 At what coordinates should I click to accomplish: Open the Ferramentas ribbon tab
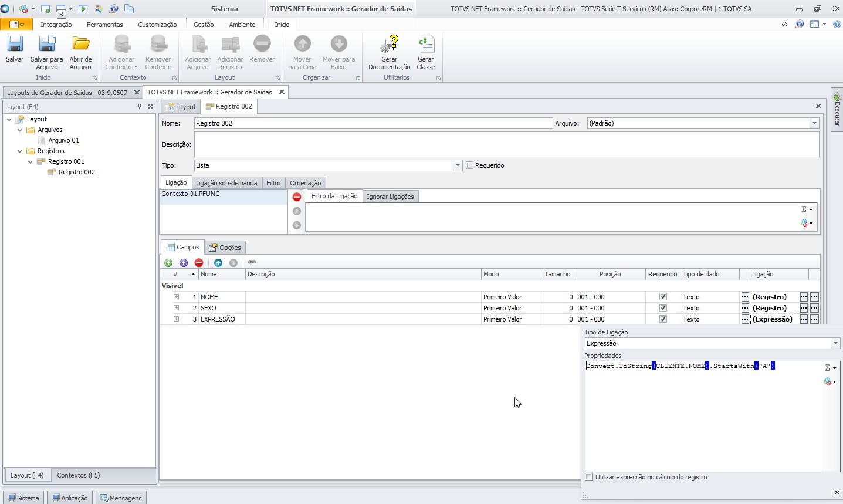click(105, 25)
